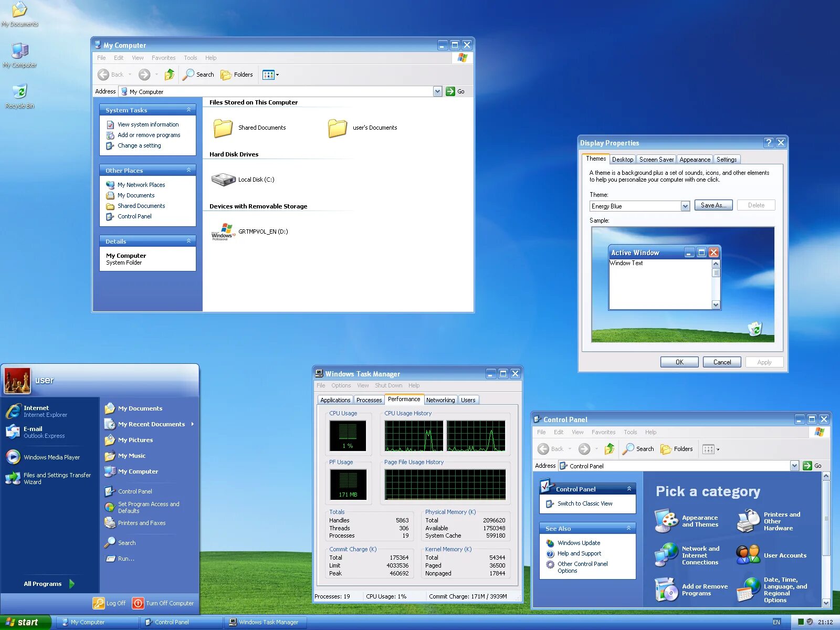Click Cancel in Display Properties
Viewport: 840px width, 630px height.
(x=722, y=362)
